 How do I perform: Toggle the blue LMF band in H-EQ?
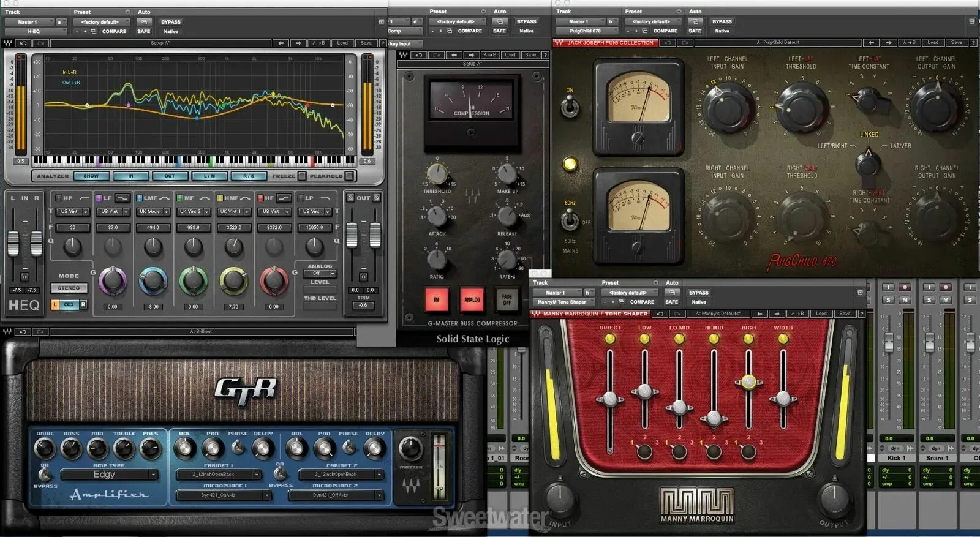pos(140,198)
